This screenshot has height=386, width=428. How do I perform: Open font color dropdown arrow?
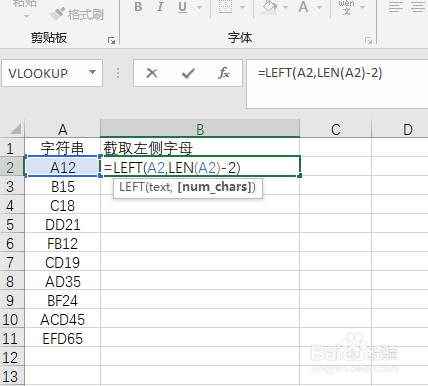click(319, 7)
